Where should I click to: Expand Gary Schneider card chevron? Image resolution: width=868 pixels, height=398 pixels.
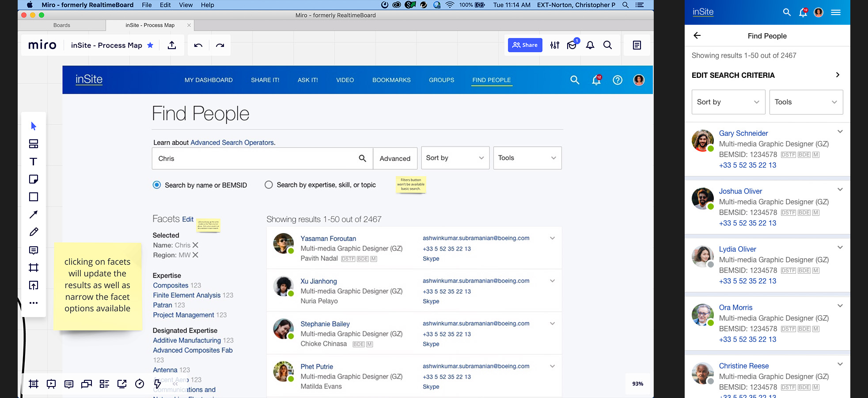pyautogui.click(x=840, y=131)
